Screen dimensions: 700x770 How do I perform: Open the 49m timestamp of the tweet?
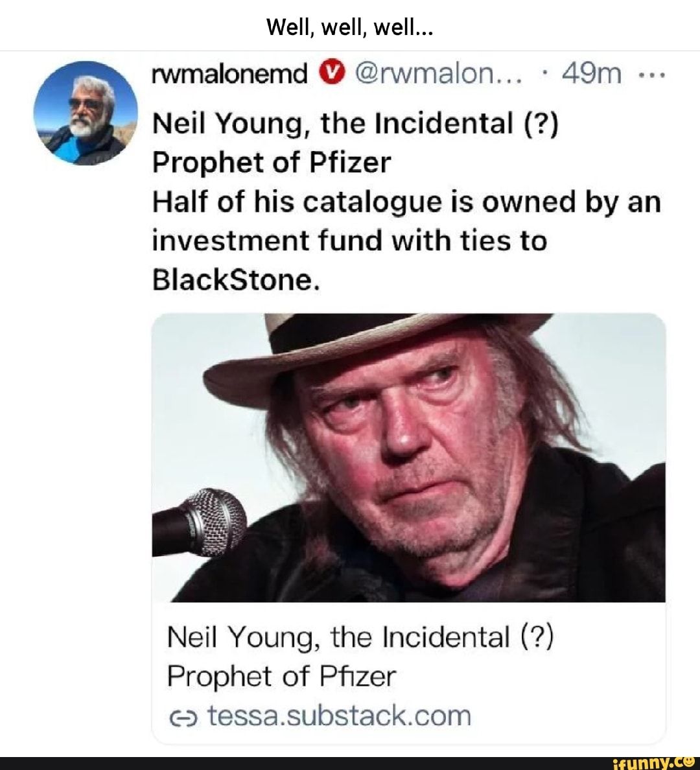pos(592,74)
